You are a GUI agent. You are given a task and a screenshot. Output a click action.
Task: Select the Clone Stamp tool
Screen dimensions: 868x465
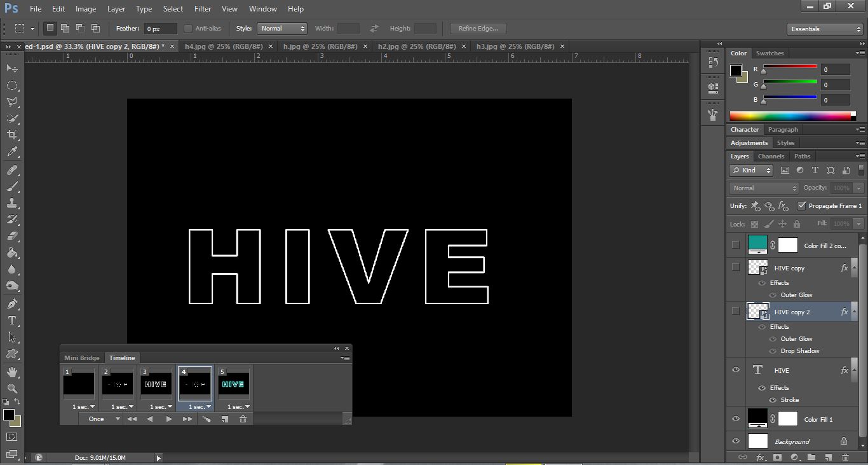[x=12, y=204]
